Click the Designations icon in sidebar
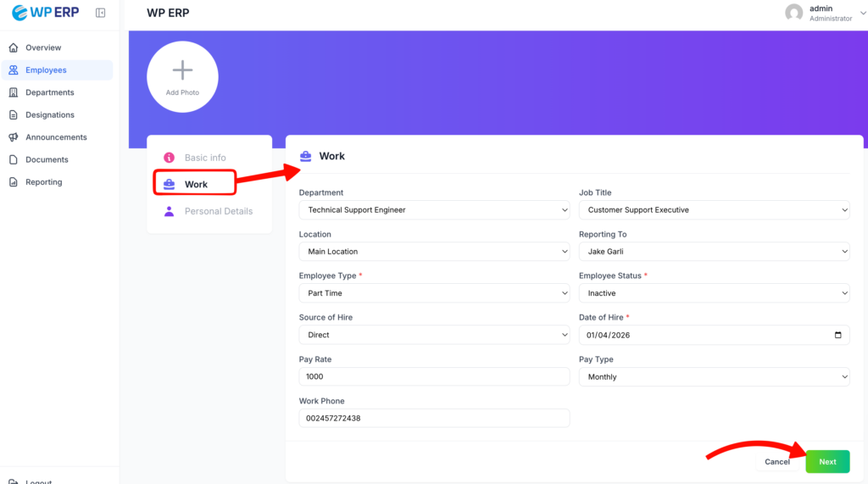 click(14, 115)
